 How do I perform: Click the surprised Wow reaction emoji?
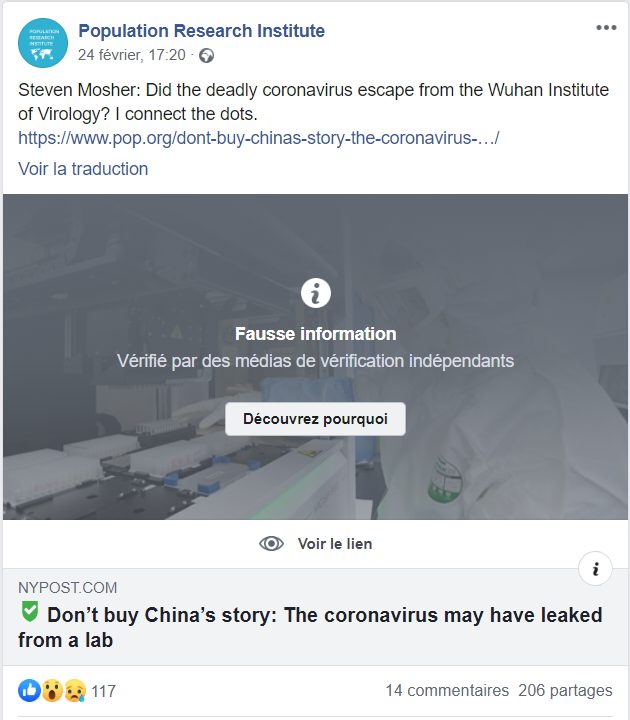(52, 691)
